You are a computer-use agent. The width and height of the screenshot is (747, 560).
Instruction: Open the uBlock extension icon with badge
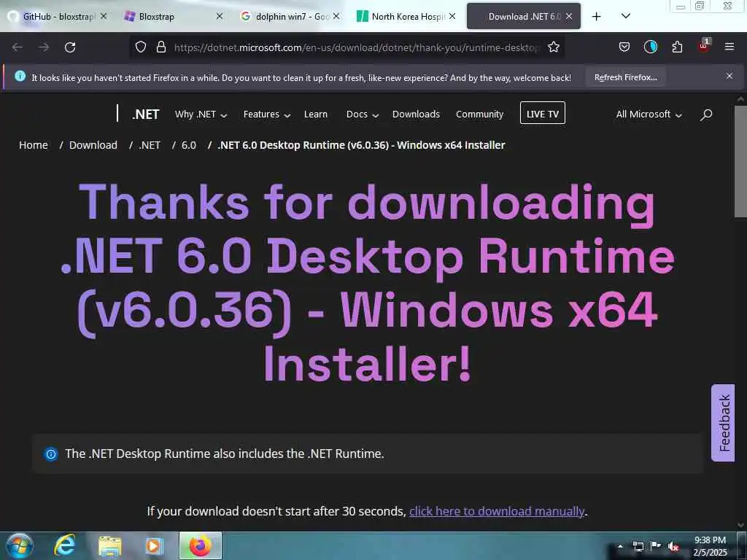(x=704, y=46)
